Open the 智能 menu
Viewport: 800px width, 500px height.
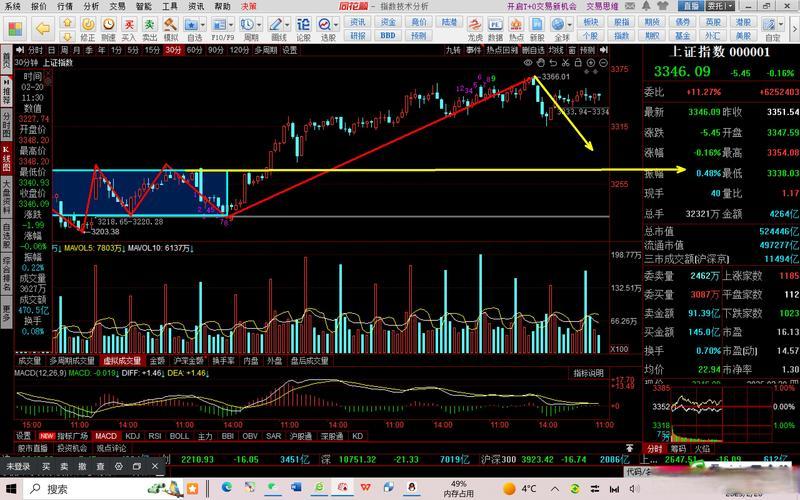click(x=144, y=6)
